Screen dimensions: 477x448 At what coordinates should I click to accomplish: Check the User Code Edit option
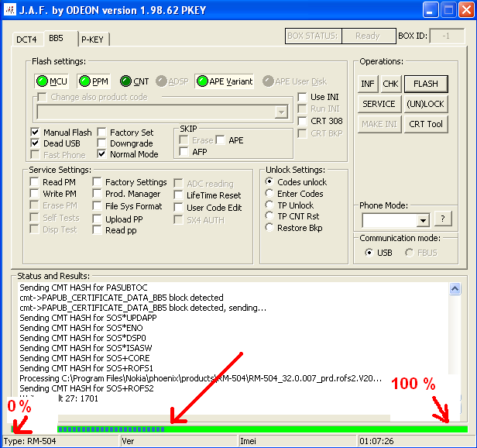pyautogui.click(x=178, y=208)
